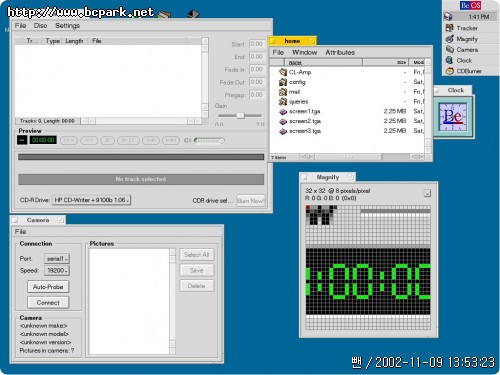Select screen3.tga file icon
Viewport: 500px width, 375px height.
click(x=283, y=131)
